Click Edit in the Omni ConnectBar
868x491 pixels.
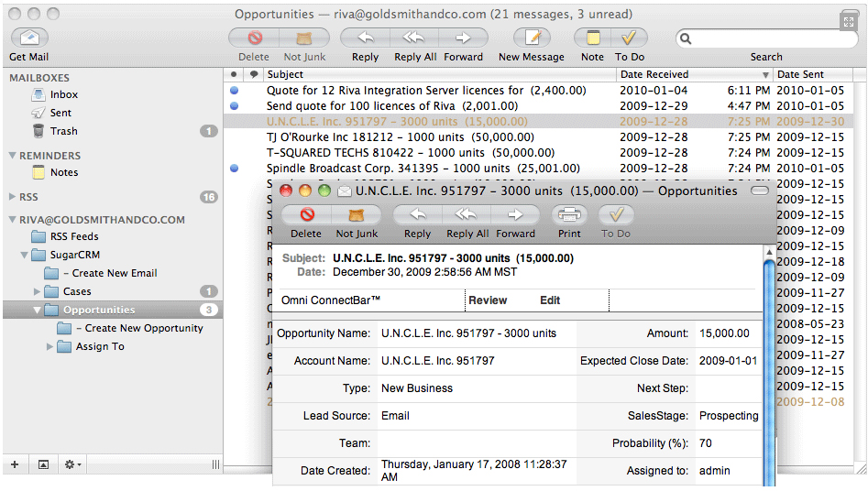550,300
